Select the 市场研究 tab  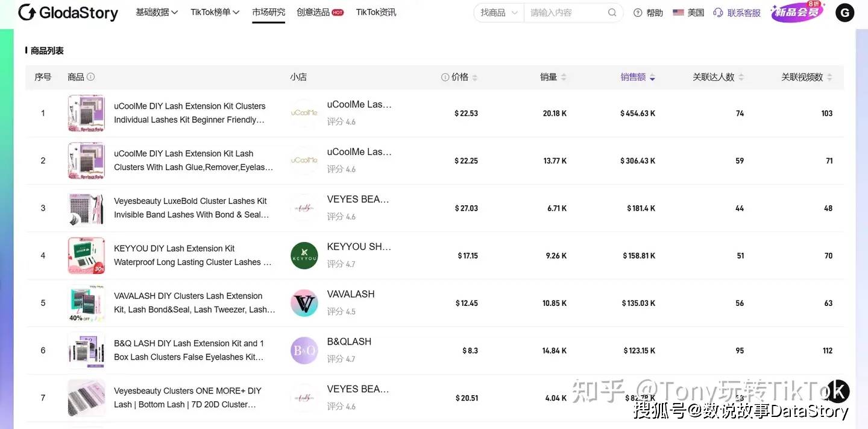268,12
